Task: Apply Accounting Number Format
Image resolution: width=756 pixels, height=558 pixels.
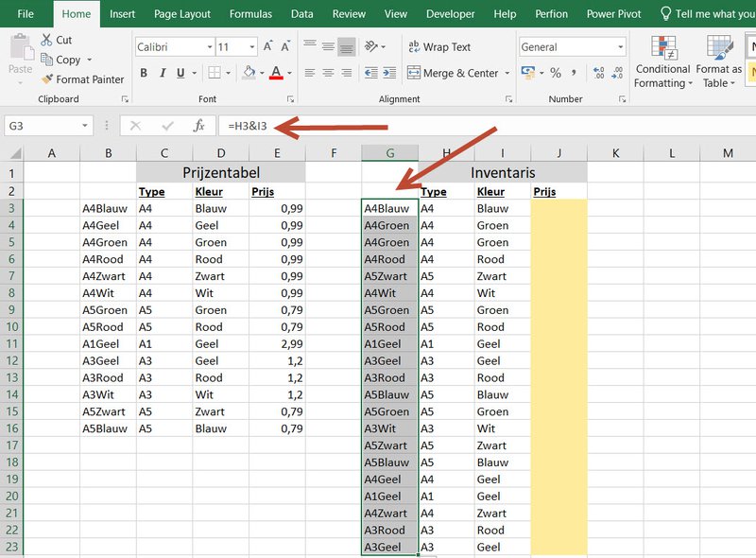Action: tap(528, 73)
